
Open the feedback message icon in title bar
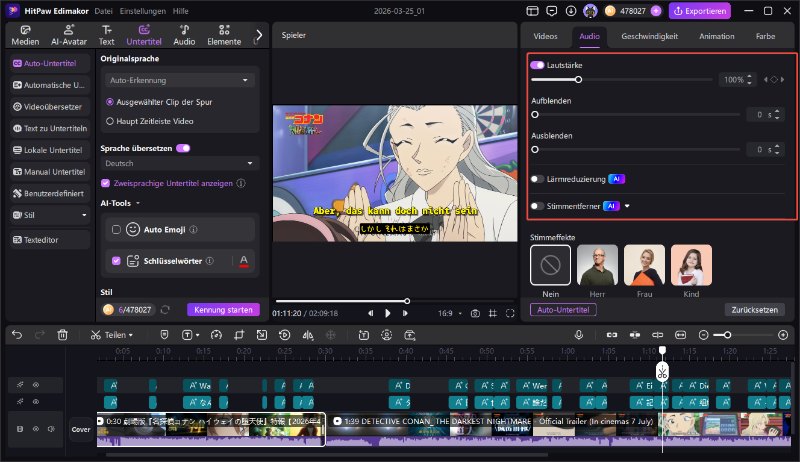pyautogui.click(x=552, y=11)
